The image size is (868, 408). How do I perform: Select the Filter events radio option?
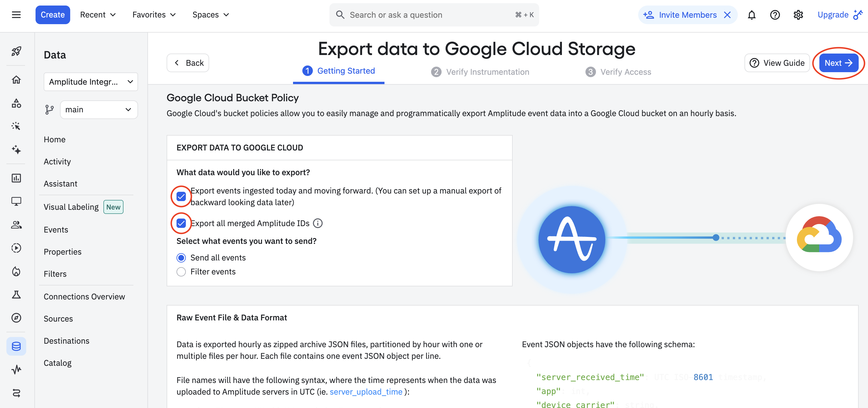click(x=181, y=272)
